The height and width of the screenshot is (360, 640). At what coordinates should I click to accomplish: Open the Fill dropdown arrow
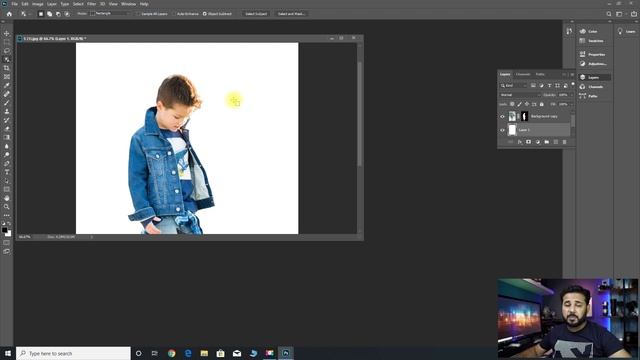pos(572,104)
